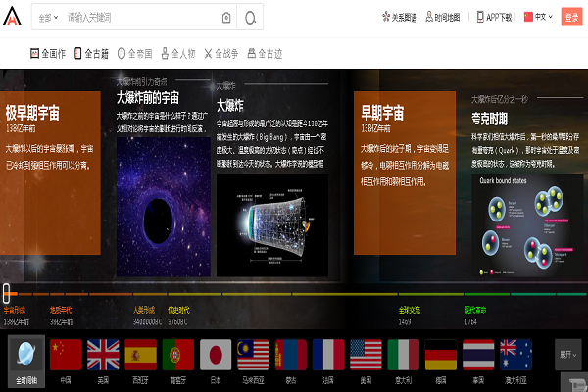Toggle the 全古籍 ancient books filter
The height and width of the screenshot is (392, 588).
point(92,53)
